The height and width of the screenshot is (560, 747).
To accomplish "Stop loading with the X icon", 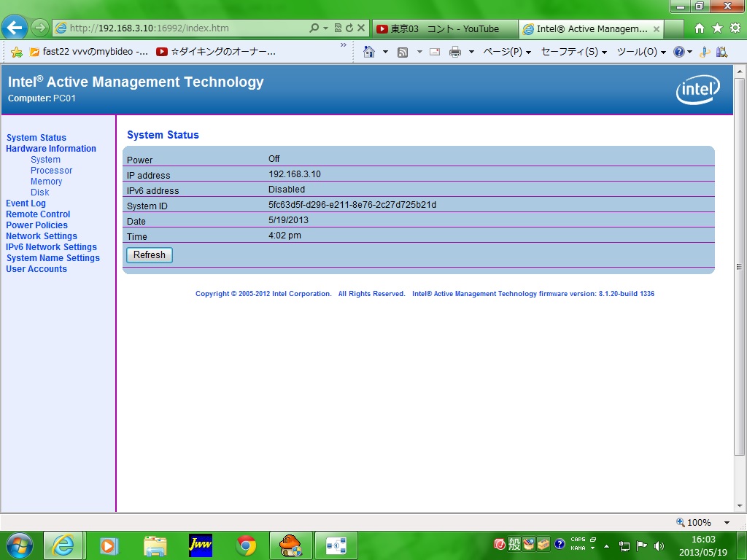I will tap(361, 28).
